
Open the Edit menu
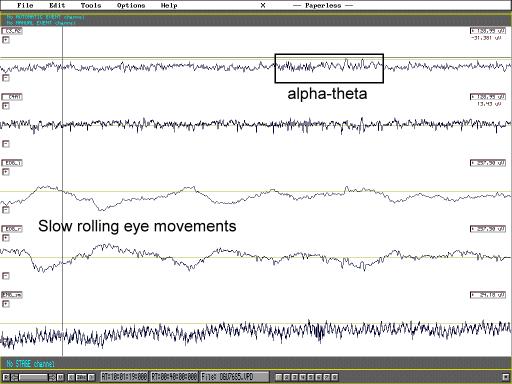(57, 5)
